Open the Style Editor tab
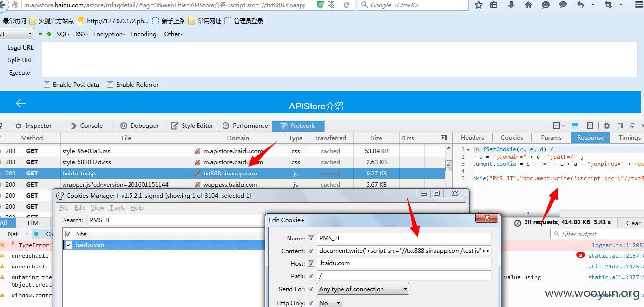This screenshot has width=644, height=307. [x=192, y=126]
